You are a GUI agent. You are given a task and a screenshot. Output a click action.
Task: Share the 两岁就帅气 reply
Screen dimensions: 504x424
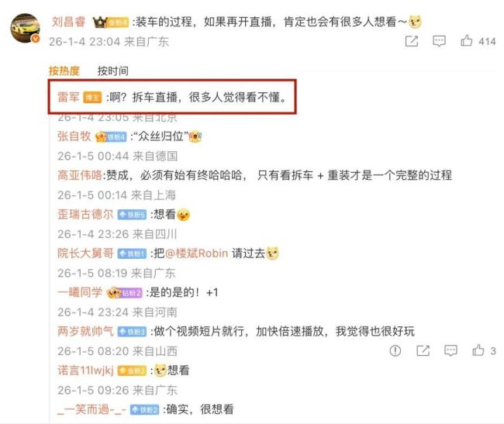[x=423, y=350]
